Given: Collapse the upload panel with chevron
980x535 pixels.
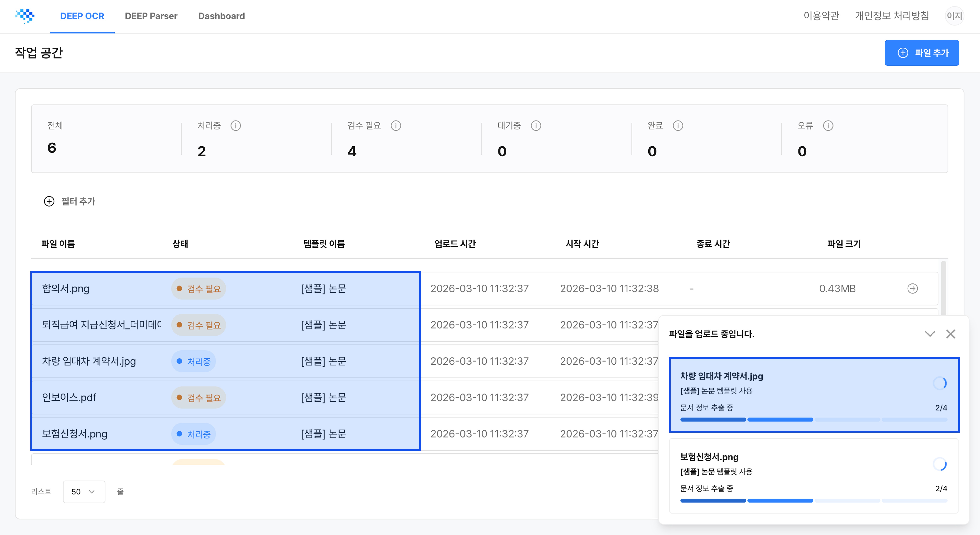Looking at the screenshot, I should (x=929, y=334).
